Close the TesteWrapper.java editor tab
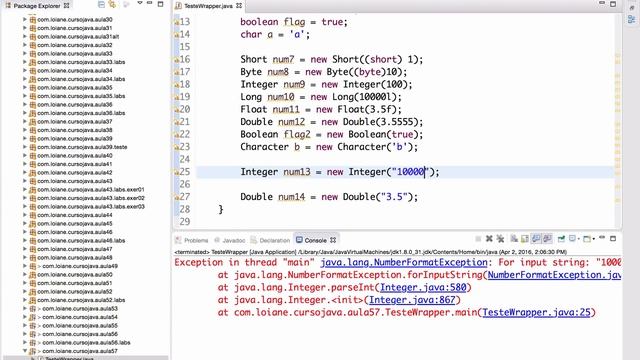The width and height of the screenshot is (640, 360). [x=239, y=6]
